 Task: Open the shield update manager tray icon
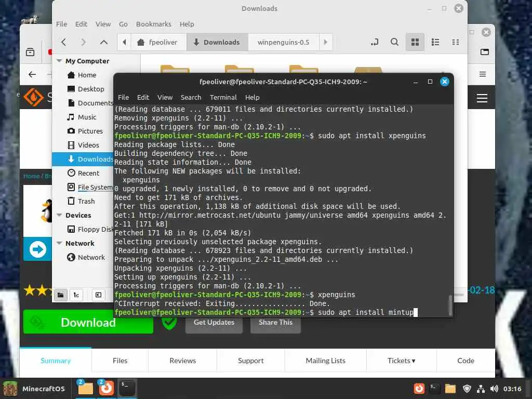[467, 389]
